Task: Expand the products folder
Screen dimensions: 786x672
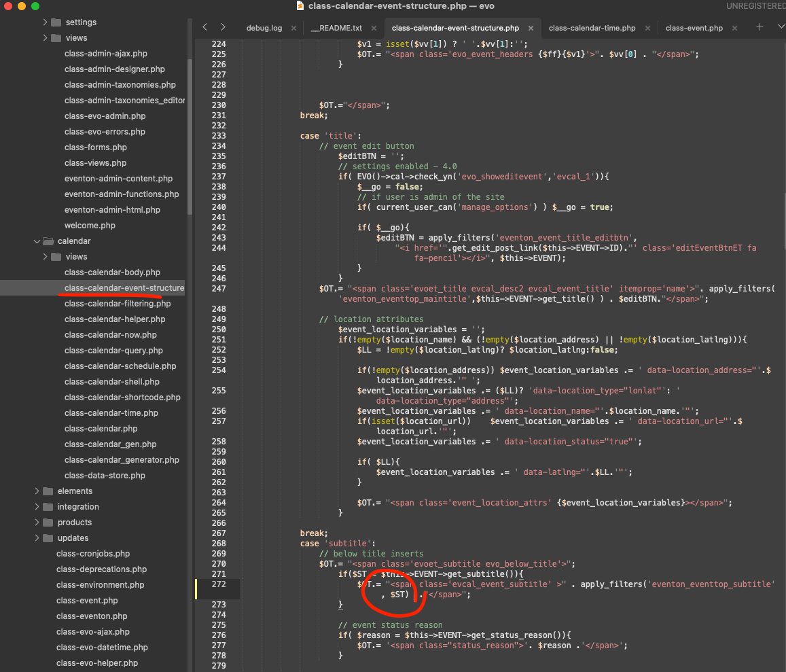Action: click(x=37, y=522)
